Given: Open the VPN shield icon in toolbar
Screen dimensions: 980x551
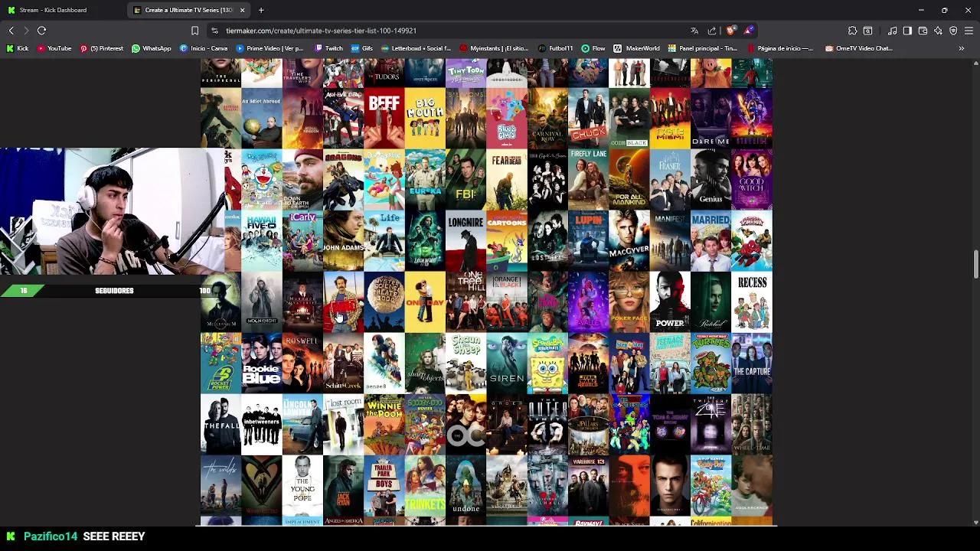Looking at the screenshot, I should (953, 31).
